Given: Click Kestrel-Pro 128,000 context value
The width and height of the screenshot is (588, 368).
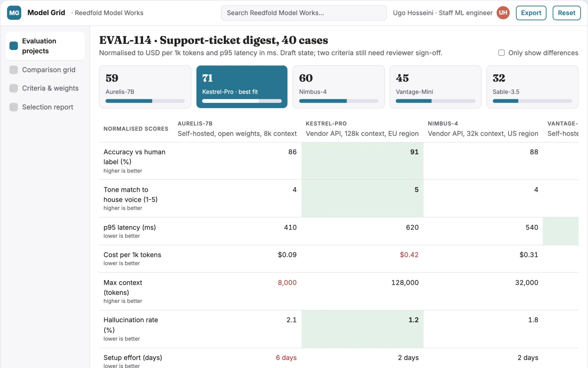Looking at the screenshot, I should 405,283.
